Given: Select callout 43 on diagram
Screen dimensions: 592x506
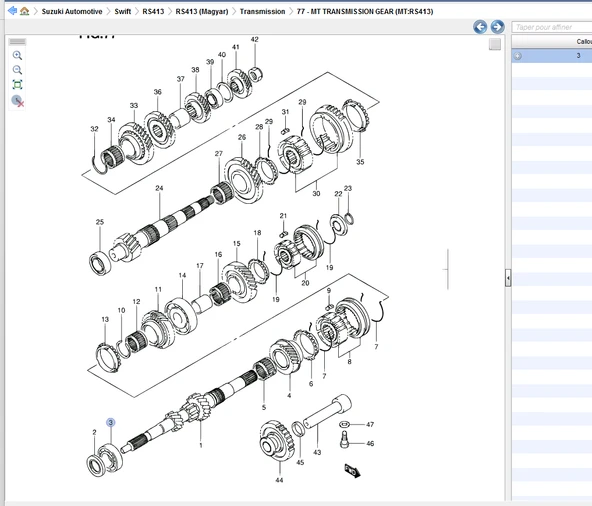Looking at the screenshot, I should (318, 452).
